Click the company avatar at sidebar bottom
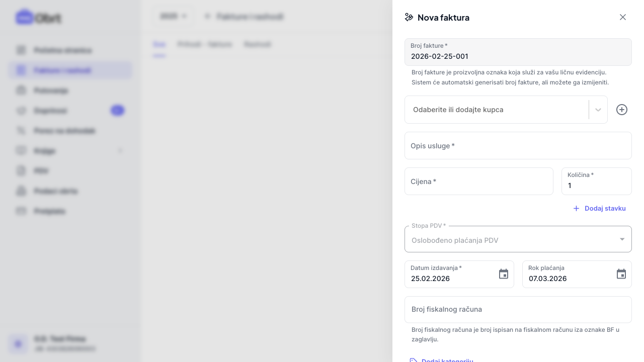This screenshot has height=362, width=644. click(x=18, y=344)
